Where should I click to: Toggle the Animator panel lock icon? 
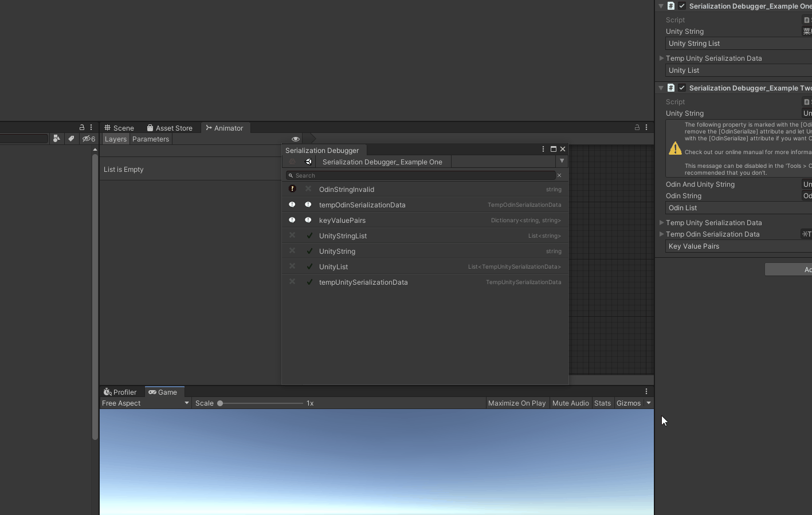[x=637, y=127]
